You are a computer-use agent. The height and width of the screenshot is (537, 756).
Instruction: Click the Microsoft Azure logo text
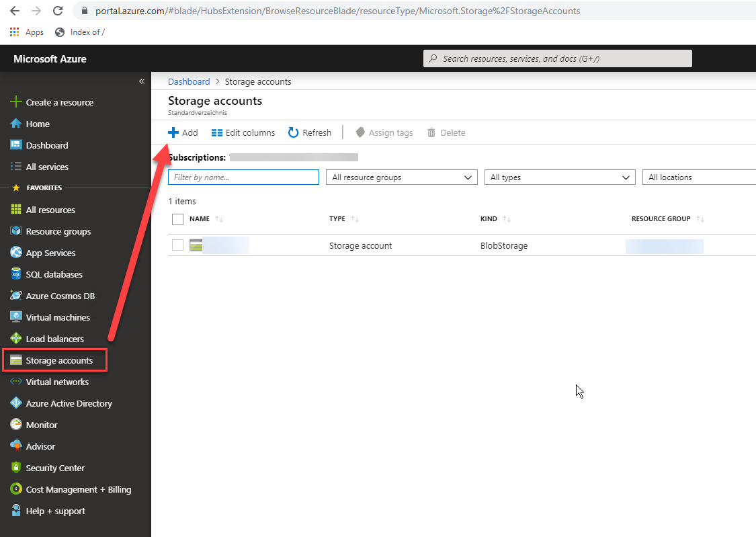[50, 59]
